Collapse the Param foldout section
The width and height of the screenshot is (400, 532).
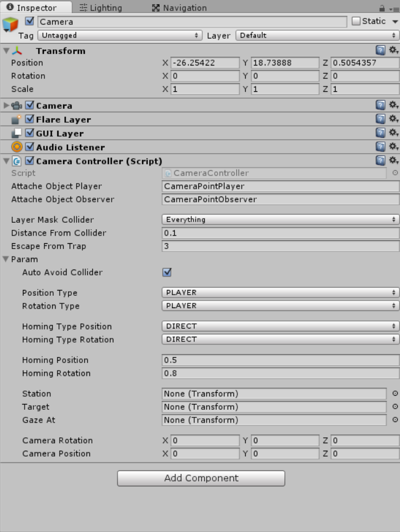pos(6,259)
